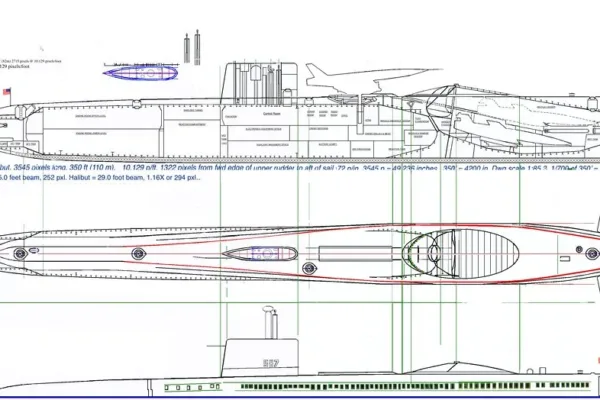Click the American flag at the stern
The width and height of the screenshot is (600, 400).
7,91
